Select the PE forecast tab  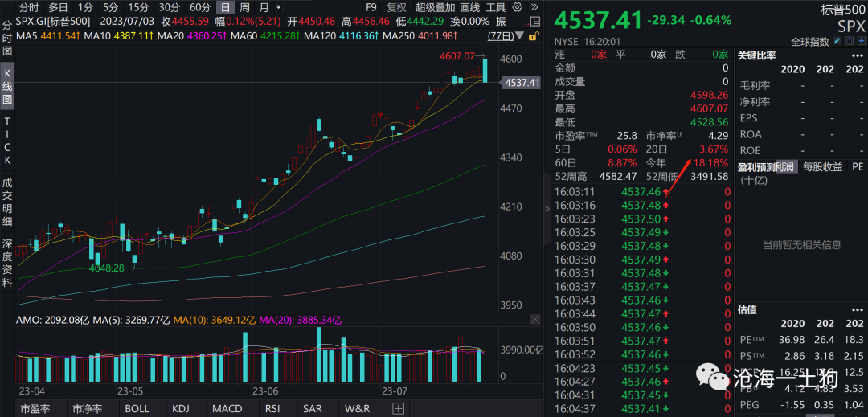click(x=857, y=166)
